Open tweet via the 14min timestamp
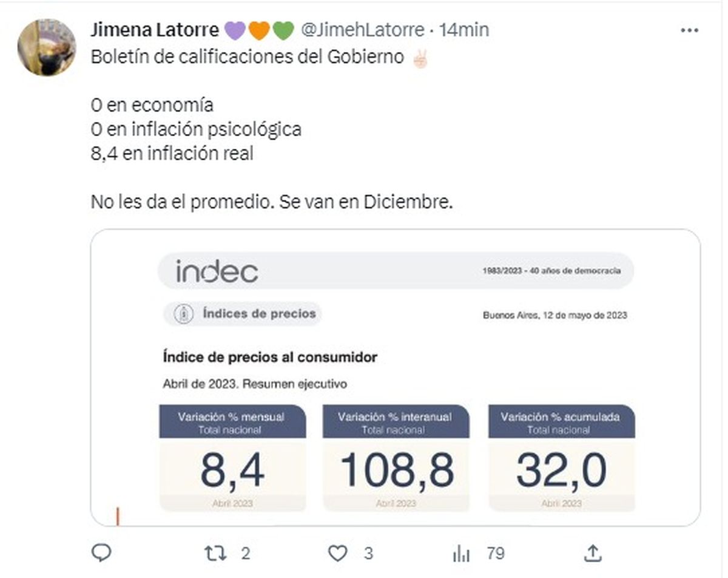This screenshot has width=728, height=578. pyautogui.click(x=464, y=30)
